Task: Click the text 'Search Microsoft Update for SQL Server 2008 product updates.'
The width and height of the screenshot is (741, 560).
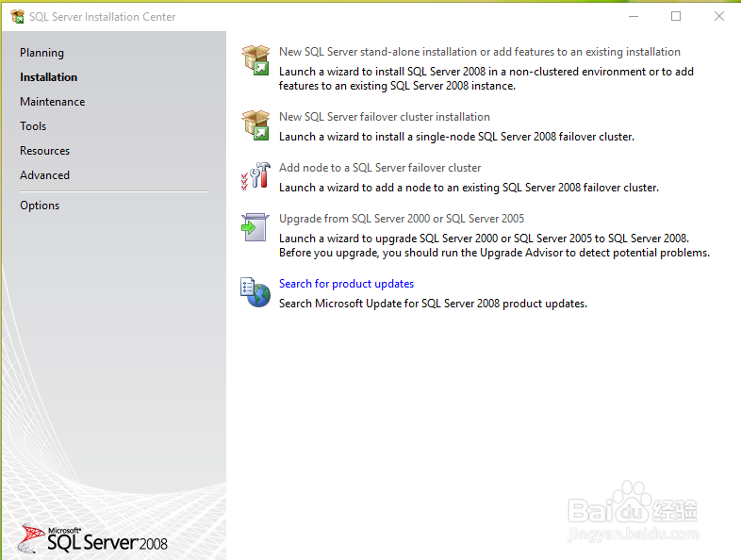Action: tap(433, 304)
